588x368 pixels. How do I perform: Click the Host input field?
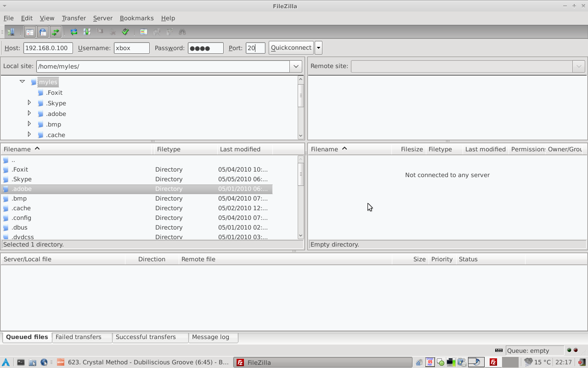48,48
